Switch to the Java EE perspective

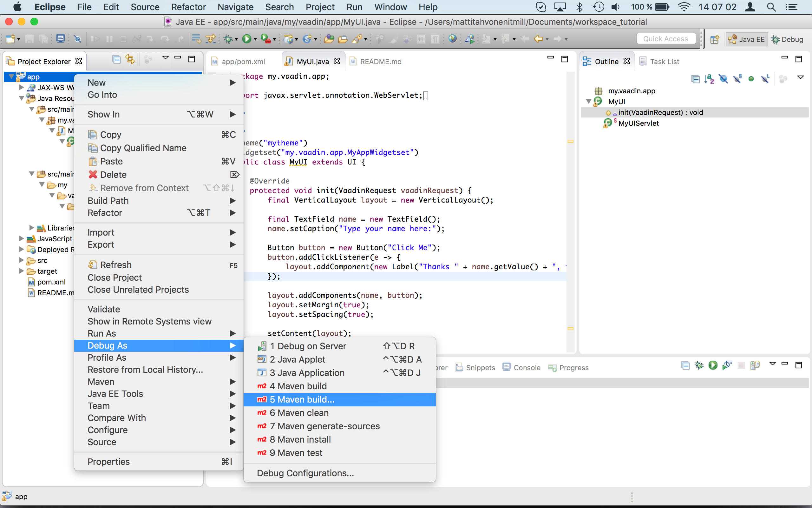click(747, 39)
